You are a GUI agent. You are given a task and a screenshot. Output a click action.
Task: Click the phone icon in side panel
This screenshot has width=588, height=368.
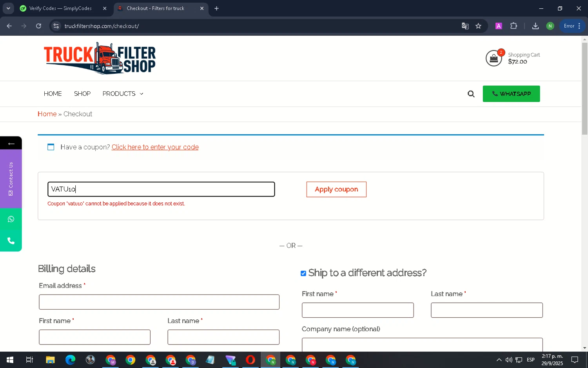point(11,240)
